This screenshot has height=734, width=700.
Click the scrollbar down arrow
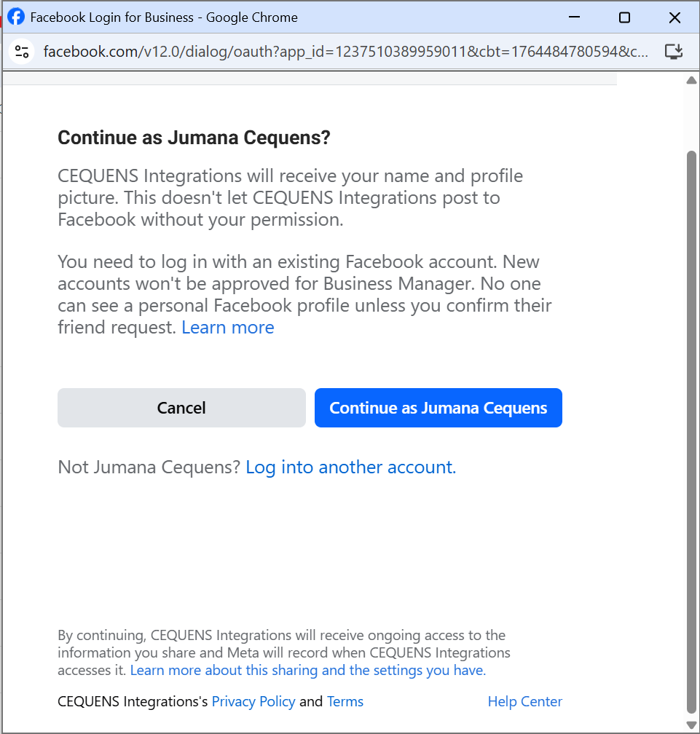(691, 725)
